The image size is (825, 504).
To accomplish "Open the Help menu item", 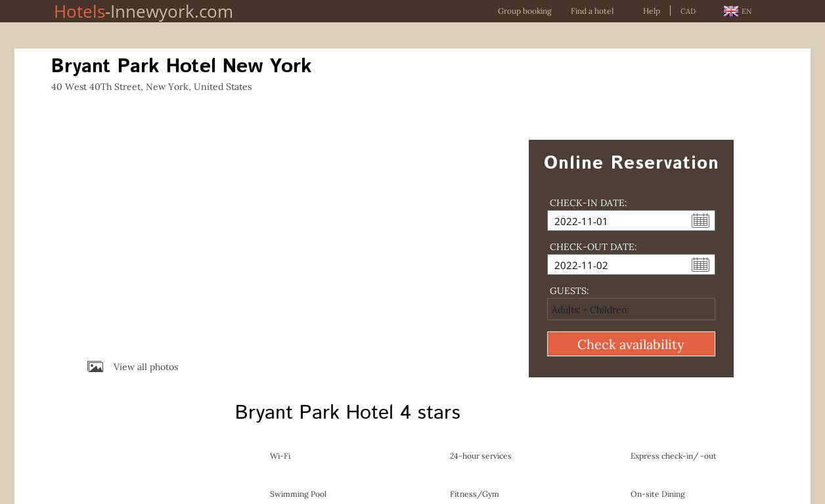I will point(651,11).
